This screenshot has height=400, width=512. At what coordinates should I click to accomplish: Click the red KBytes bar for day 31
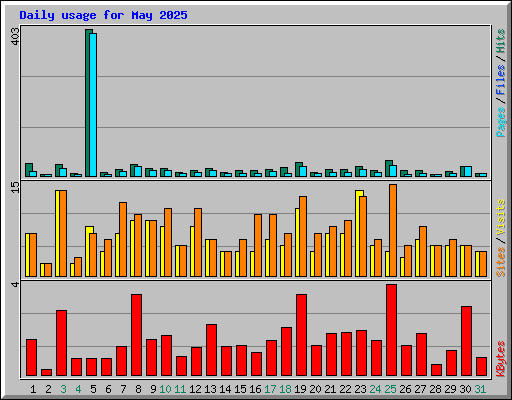click(x=481, y=366)
